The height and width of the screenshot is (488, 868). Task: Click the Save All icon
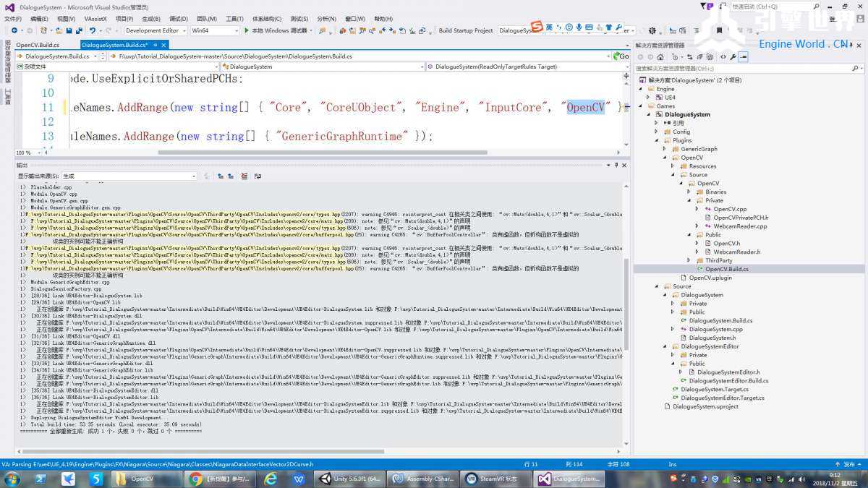78,30
